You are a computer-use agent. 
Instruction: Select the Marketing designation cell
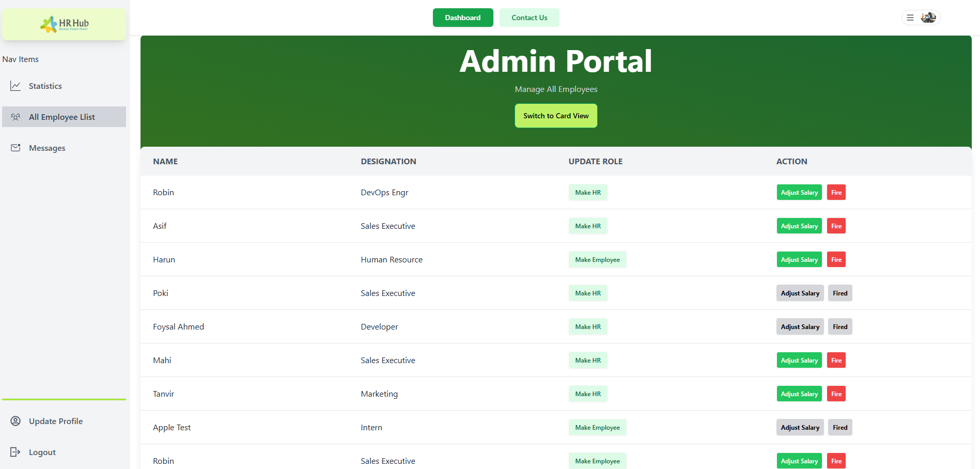coord(379,394)
